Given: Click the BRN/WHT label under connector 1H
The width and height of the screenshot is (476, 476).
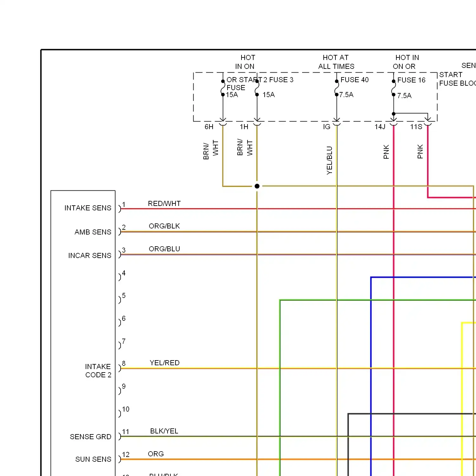Looking at the screenshot, I should pyautogui.click(x=245, y=147).
